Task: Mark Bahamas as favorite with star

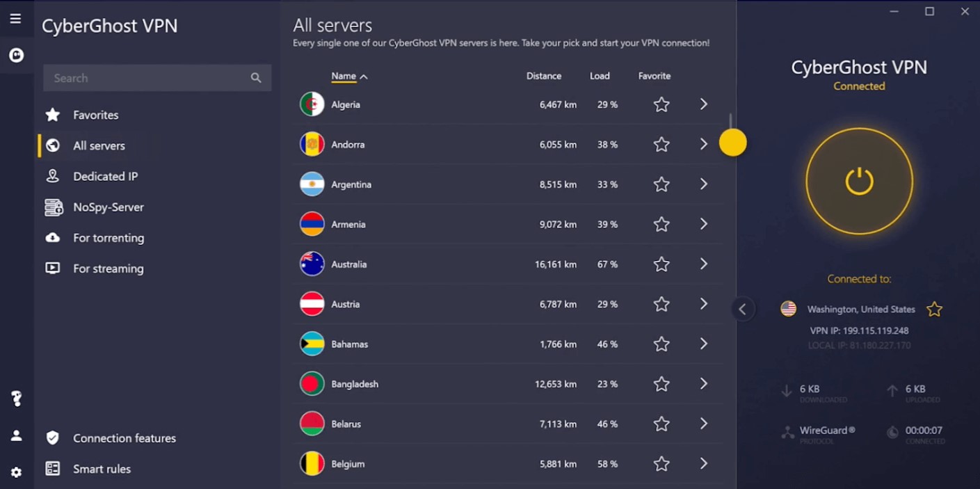Action: pos(661,344)
